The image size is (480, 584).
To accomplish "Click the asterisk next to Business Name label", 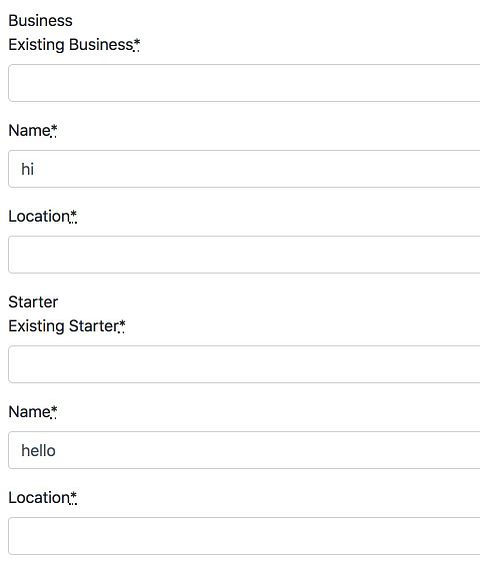I will tap(54, 130).
